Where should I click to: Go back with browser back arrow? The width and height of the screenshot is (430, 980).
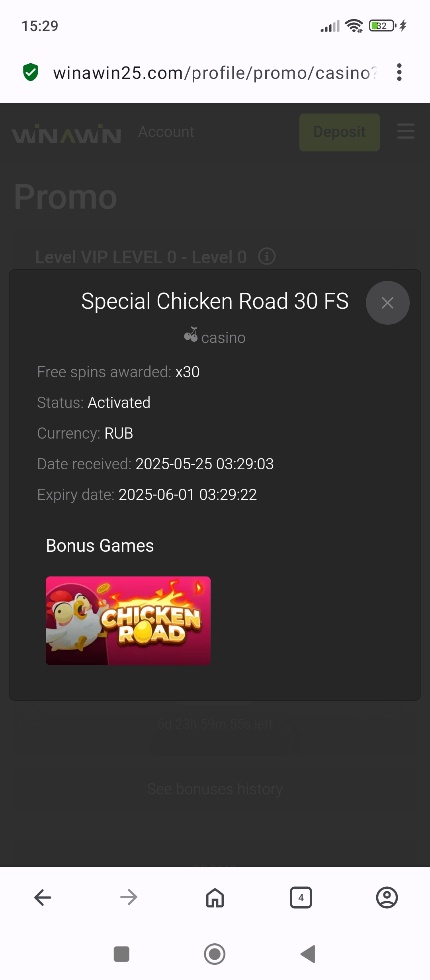pos(43,898)
